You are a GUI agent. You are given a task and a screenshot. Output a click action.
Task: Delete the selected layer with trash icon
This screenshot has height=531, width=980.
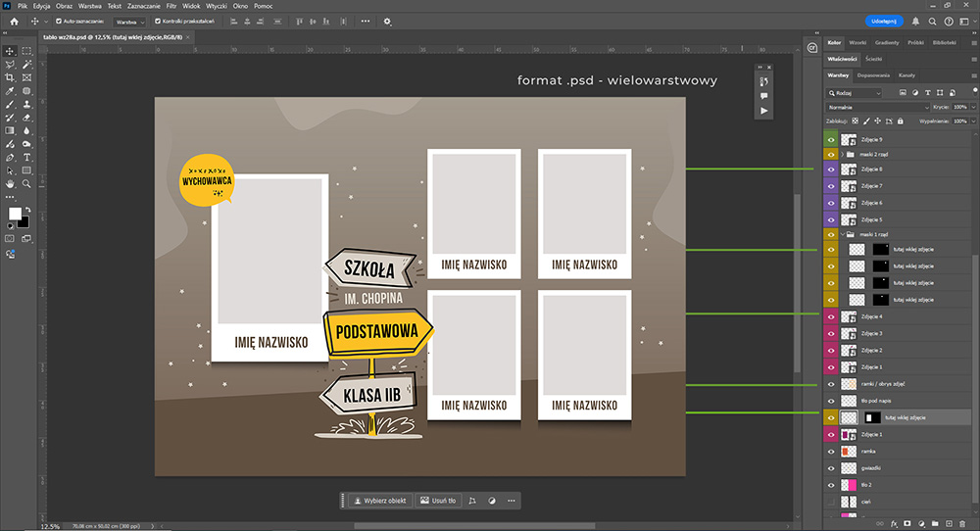tap(962, 523)
